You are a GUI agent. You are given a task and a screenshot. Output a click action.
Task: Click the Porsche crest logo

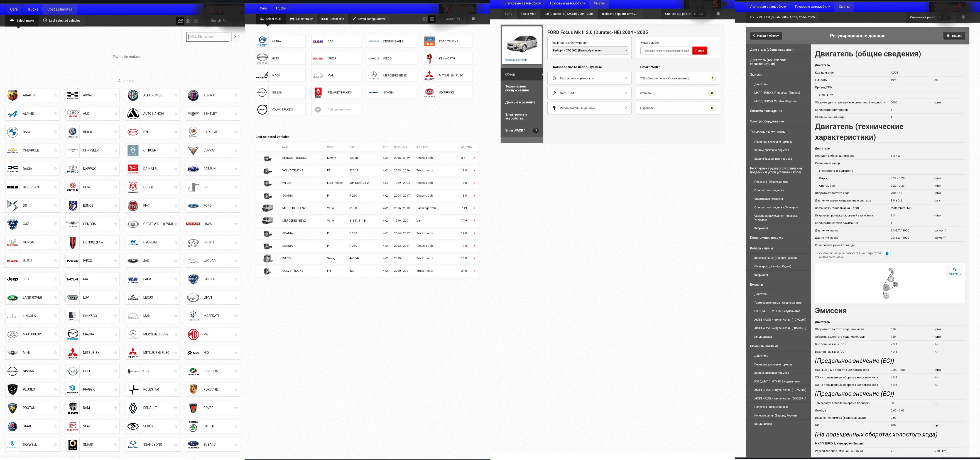tap(193, 390)
